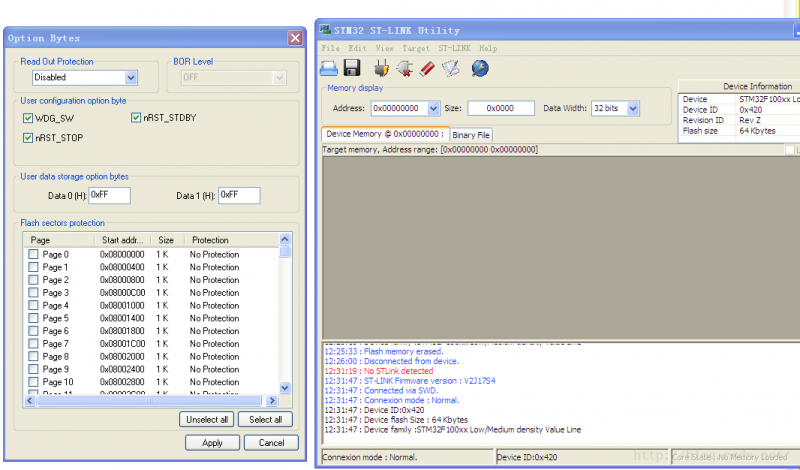Open the Data Width dropdown

[x=633, y=108]
